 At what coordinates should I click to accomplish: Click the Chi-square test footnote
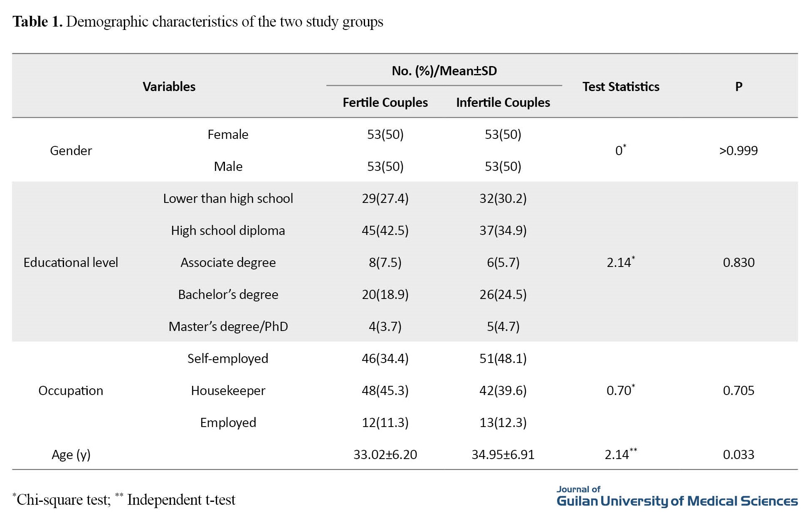pyautogui.click(x=62, y=499)
